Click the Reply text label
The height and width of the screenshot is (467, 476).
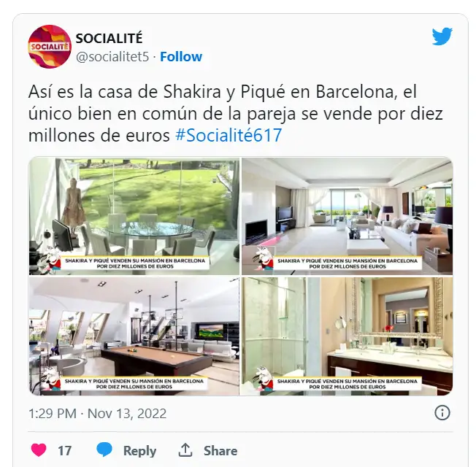[x=139, y=451]
